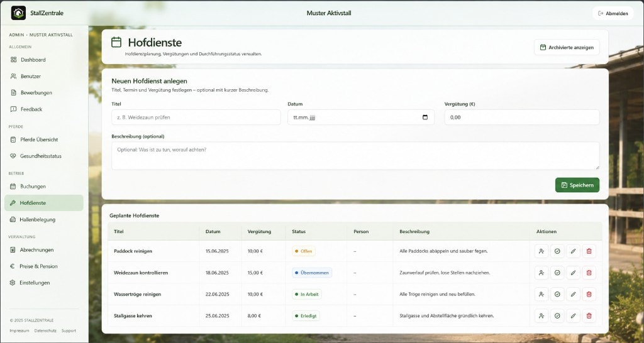The width and height of the screenshot is (644, 343).
Task: Click the date 25.06.2025
Action: 217,316
